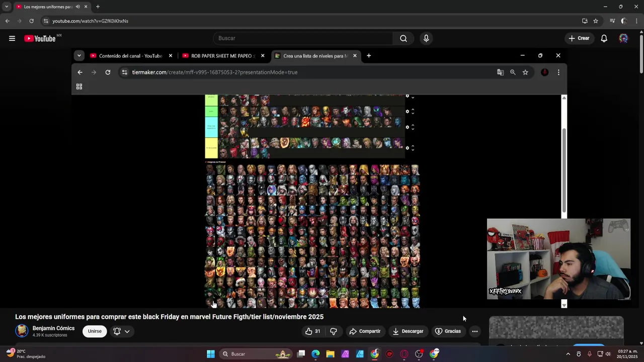In video, click the cyan tier label
Image resolution: width=644 pixels, height=362 pixels.
coord(211,127)
